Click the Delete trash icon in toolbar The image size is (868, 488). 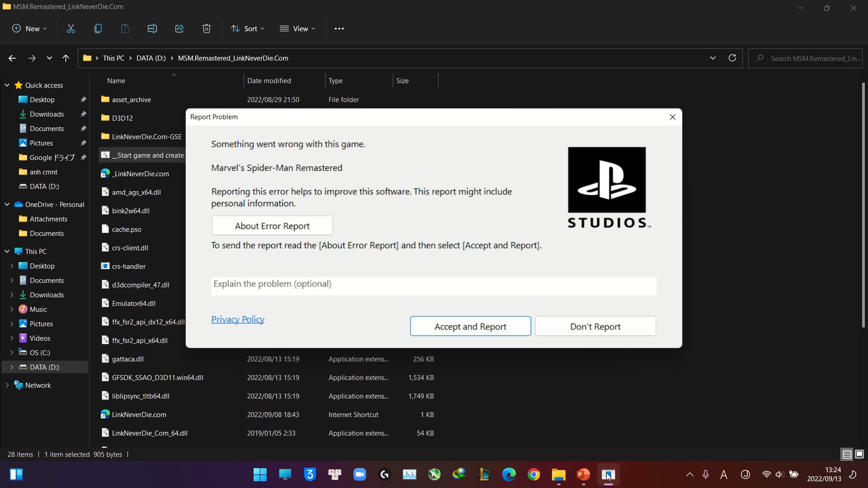pos(207,28)
